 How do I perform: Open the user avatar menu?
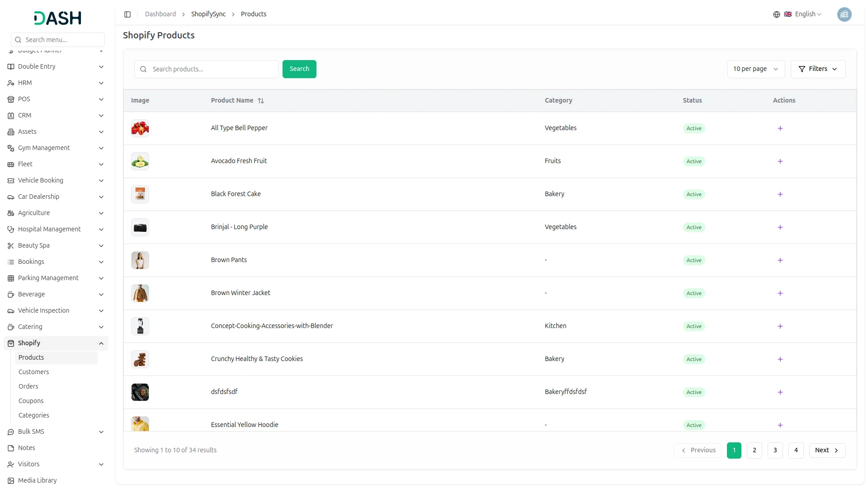(844, 14)
